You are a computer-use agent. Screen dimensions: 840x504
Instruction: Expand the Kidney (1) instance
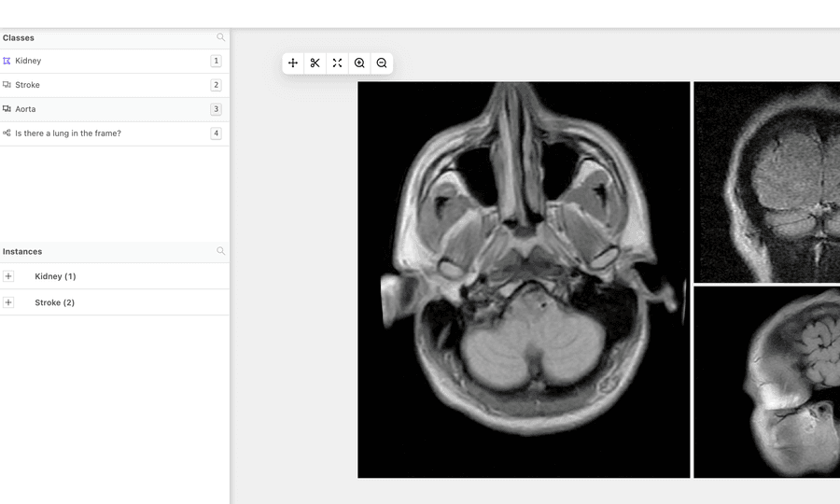[x=8, y=276]
